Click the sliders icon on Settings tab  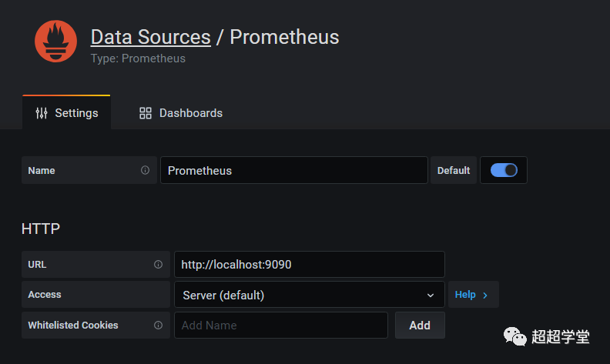(x=42, y=113)
